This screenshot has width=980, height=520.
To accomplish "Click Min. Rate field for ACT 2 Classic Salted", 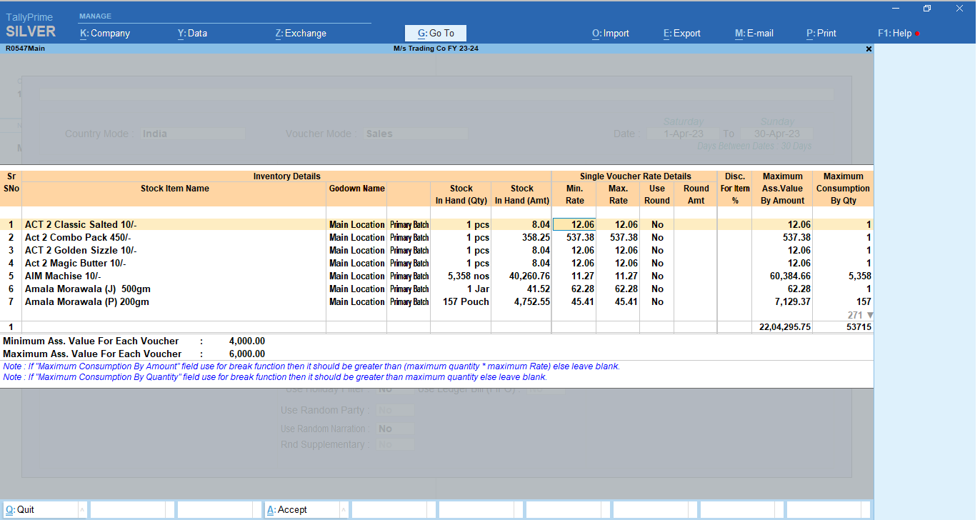I will [574, 225].
